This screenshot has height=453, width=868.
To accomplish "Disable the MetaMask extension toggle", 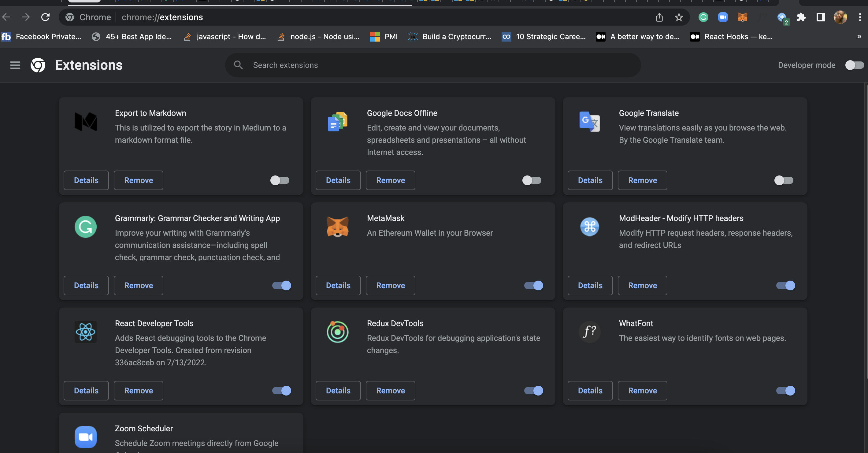I will [x=533, y=285].
